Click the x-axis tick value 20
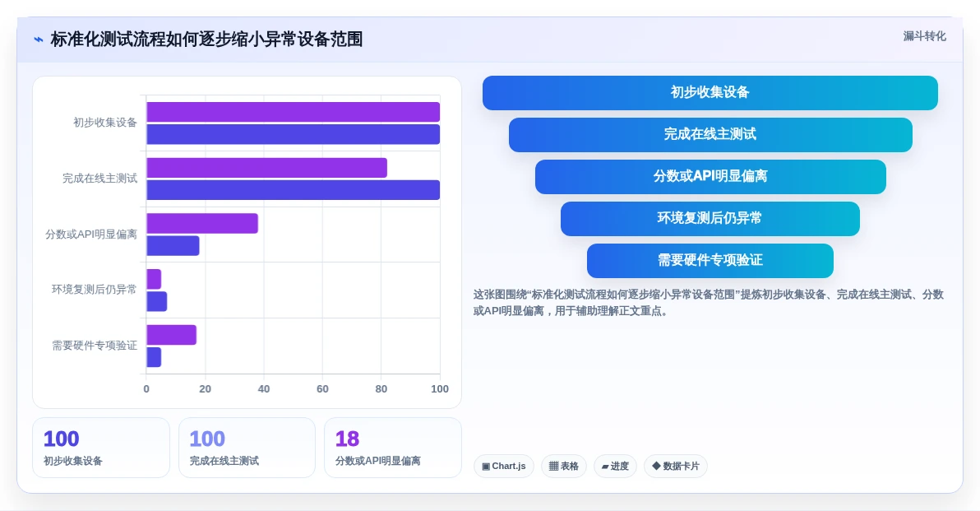This screenshot has height=511, width=980. pyautogui.click(x=205, y=389)
